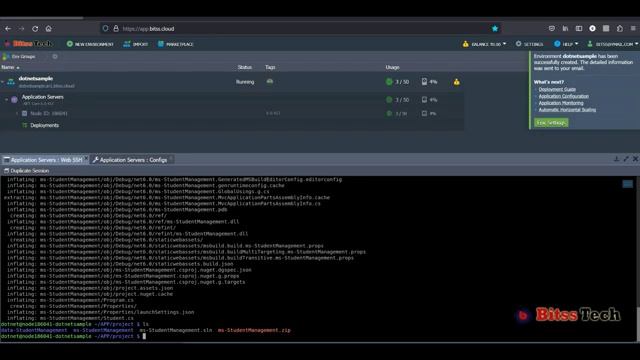This screenshot has height=360, width=640.
Task: Click the tag icon in dotnetsample row
Action: [270, 82]
